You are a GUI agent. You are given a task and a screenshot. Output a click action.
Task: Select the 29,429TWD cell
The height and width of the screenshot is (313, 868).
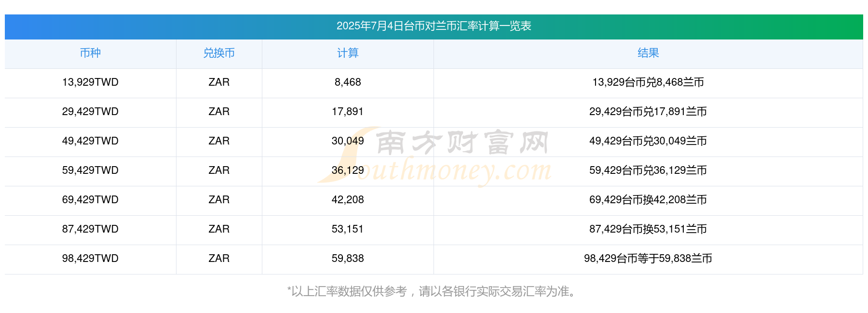pos(90,112)
